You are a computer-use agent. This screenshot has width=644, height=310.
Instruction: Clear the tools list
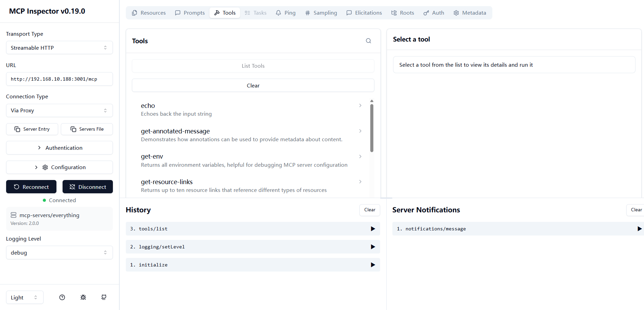253,85
